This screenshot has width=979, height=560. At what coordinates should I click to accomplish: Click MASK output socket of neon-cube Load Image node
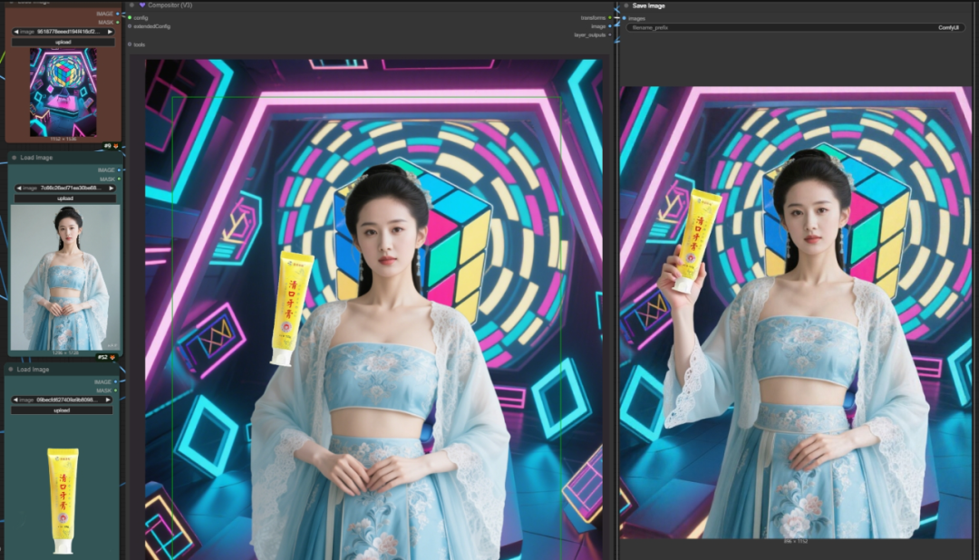click(118, 23)
